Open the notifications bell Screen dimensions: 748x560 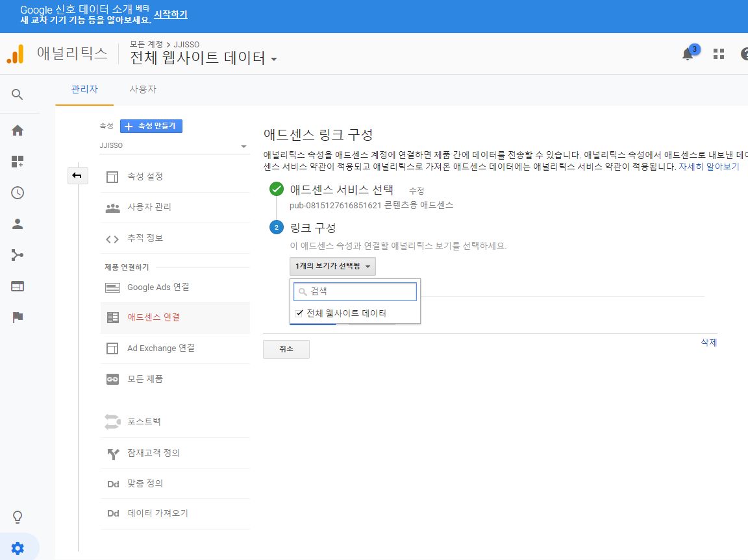(x=688, y=54)
